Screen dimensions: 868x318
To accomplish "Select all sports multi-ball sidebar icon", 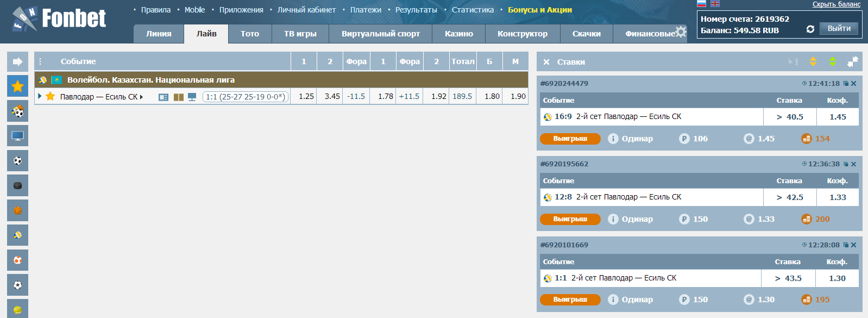I will pos(17,111).
